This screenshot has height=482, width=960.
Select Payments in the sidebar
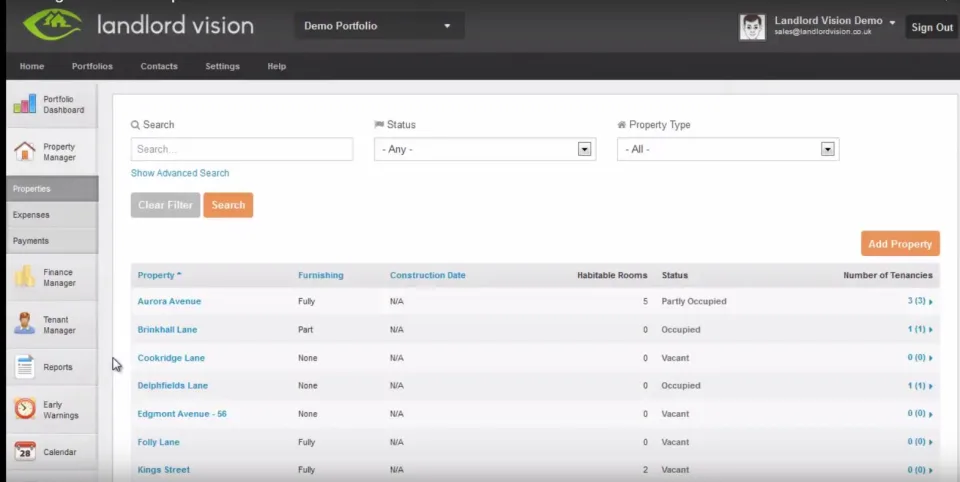pos(52,241)
